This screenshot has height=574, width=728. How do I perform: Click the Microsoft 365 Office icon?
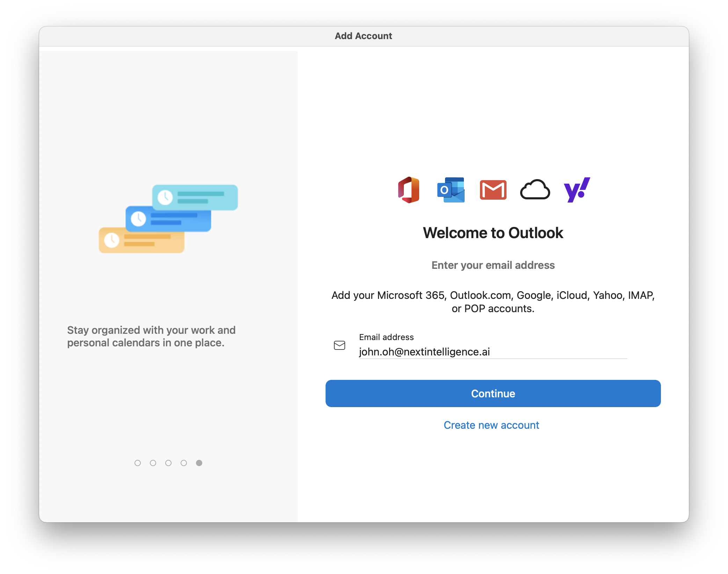[x=409, y=190]
